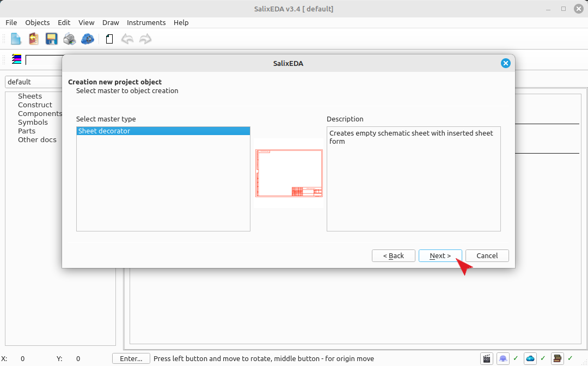Click the sheet form preview thumbnail

pos(289,173)
